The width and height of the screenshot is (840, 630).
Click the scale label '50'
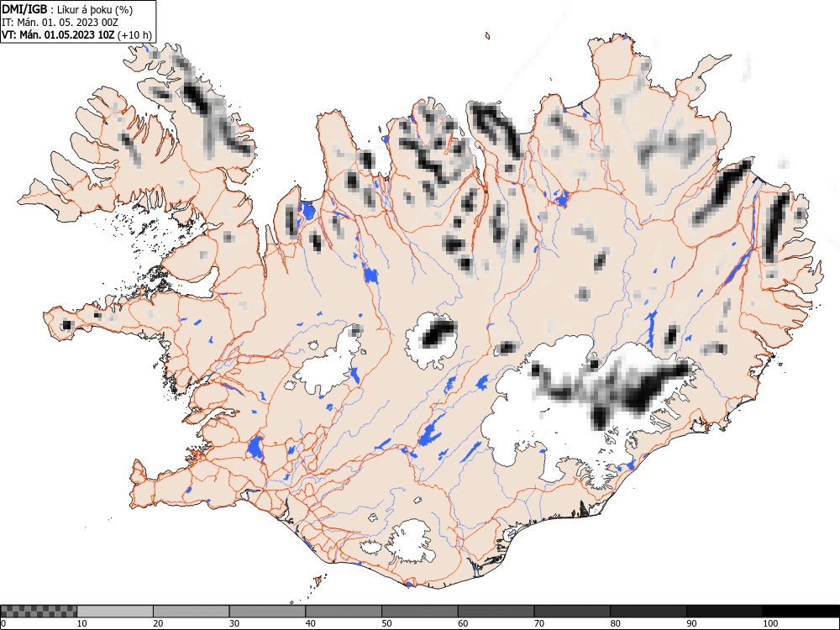(386, 623)
